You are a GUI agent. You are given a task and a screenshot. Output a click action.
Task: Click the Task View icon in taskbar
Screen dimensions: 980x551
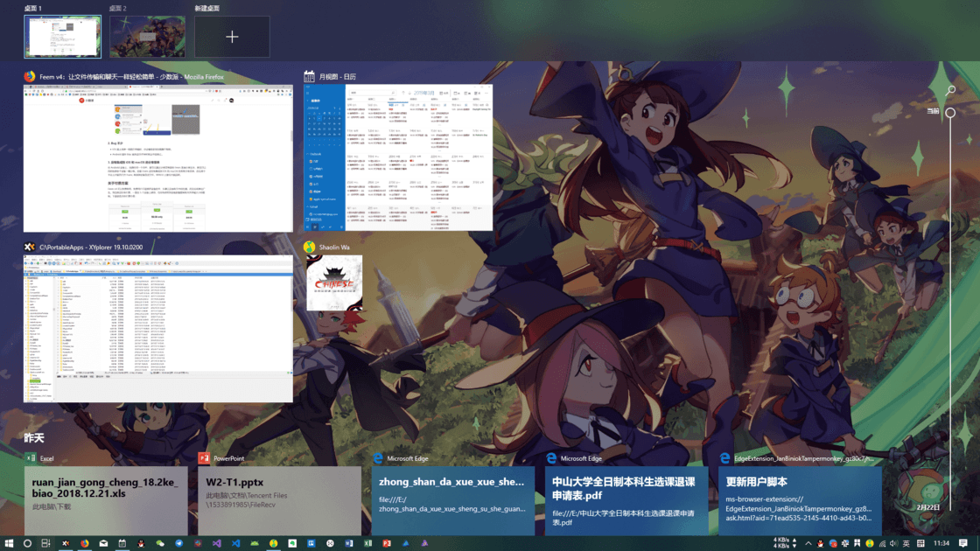click(45, 543)
